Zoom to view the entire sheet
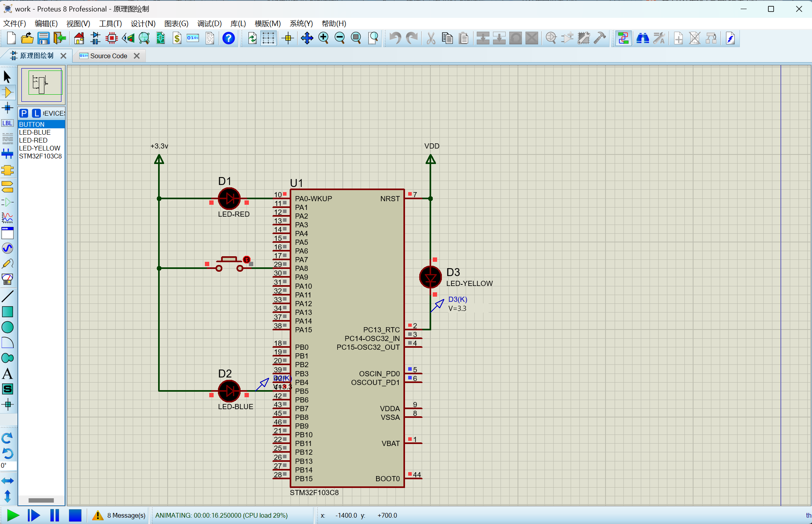Screen dimensions: 812x524 [x=356, y=38]
